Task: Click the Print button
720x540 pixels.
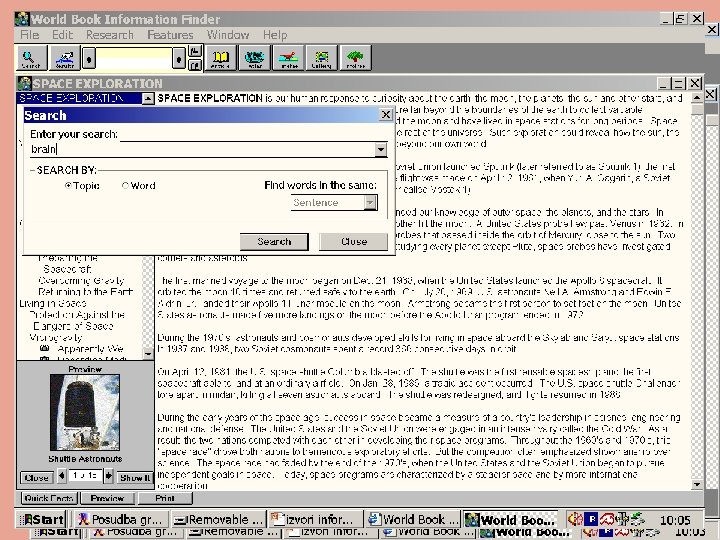Action: pyautogui.click(x=165, y=498)
